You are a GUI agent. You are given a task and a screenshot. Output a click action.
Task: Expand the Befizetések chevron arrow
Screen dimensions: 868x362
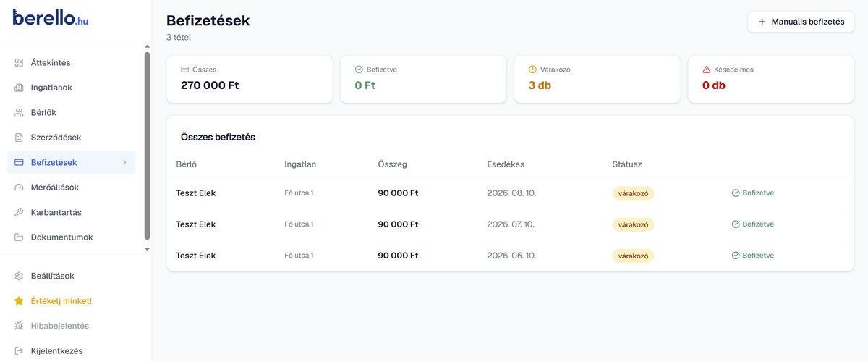tap(124, 163)
